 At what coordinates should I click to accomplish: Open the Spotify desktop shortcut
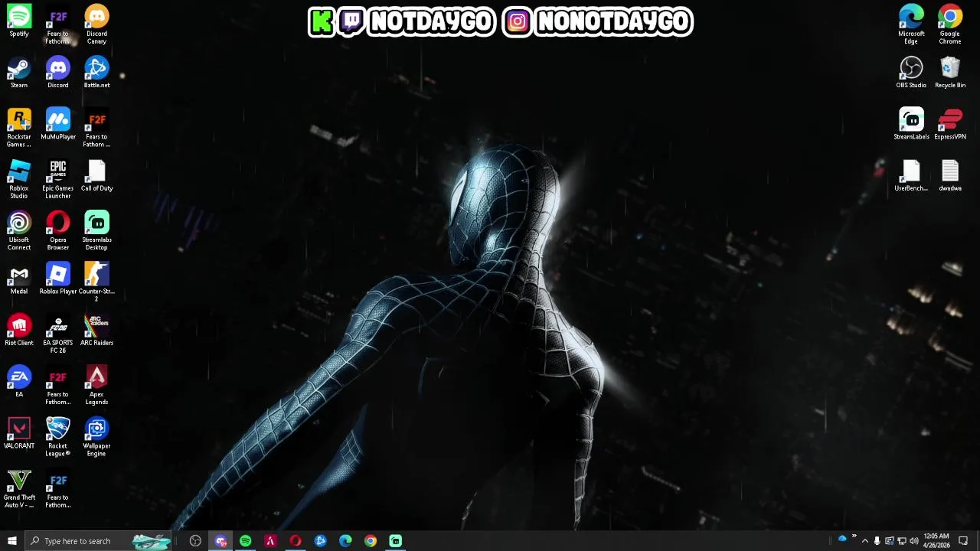click(x=19, y=21)
